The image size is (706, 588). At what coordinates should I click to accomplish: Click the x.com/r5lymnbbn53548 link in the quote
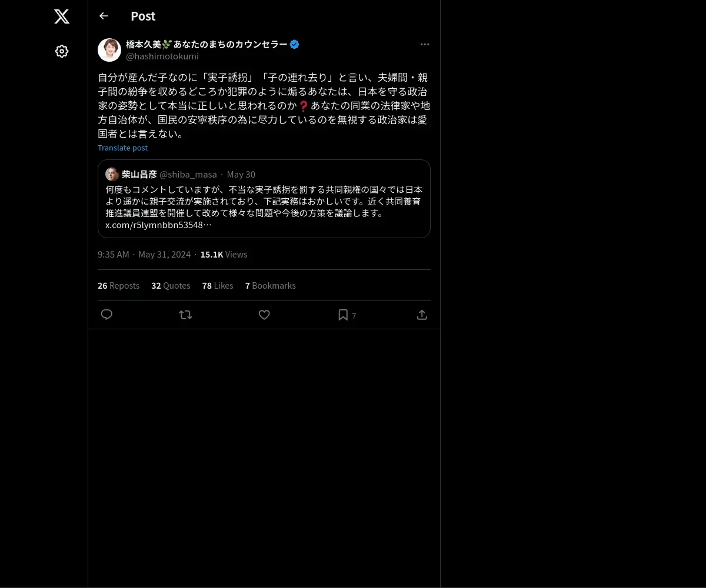click(x=158, y=225)
